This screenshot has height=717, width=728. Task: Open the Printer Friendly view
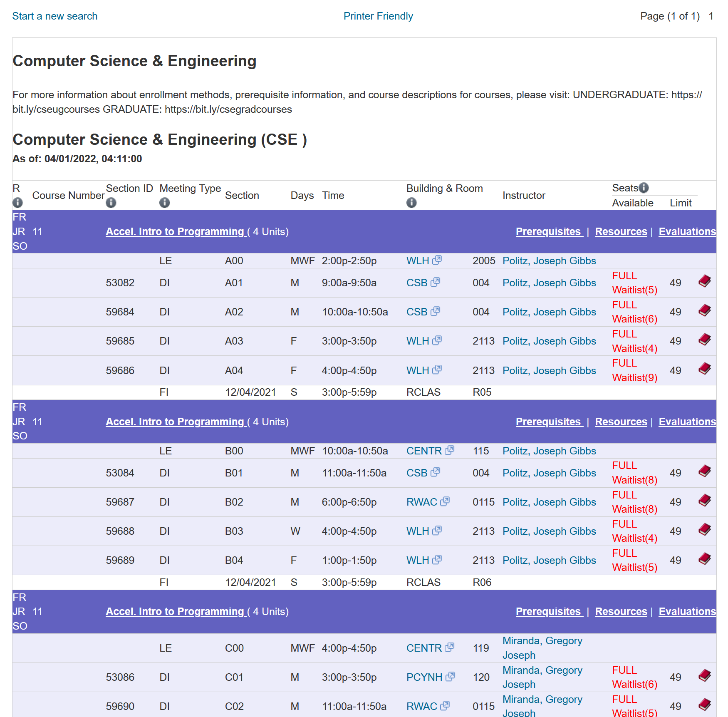[x=378, y=16]
